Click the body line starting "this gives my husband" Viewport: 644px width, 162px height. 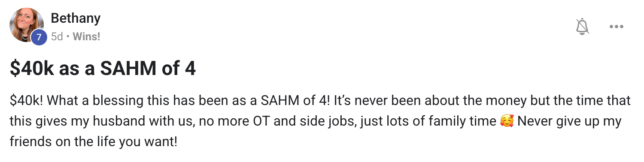click(x=316, y=121)
